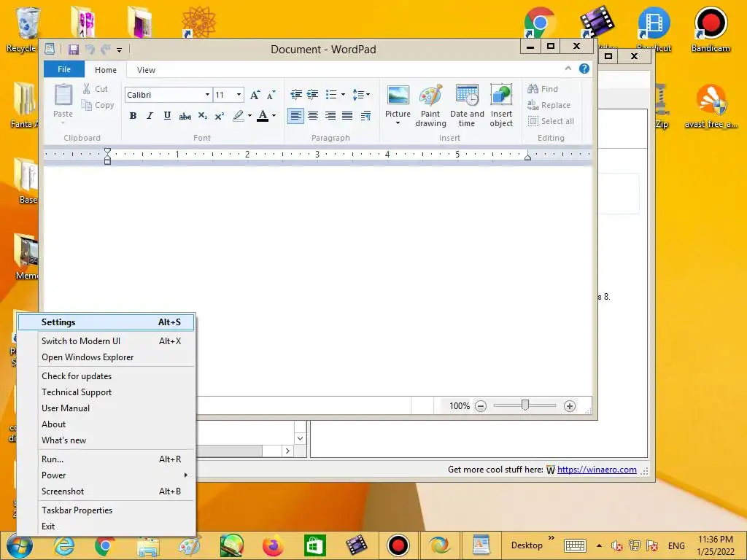Toggle Italic formatting
The width and height of the screenshot is (747, 560).
coord(150,116)
